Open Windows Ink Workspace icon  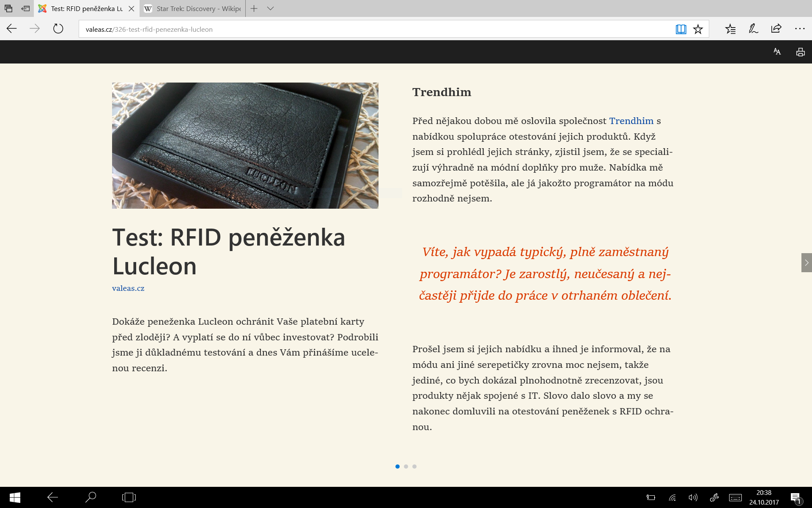714,498
